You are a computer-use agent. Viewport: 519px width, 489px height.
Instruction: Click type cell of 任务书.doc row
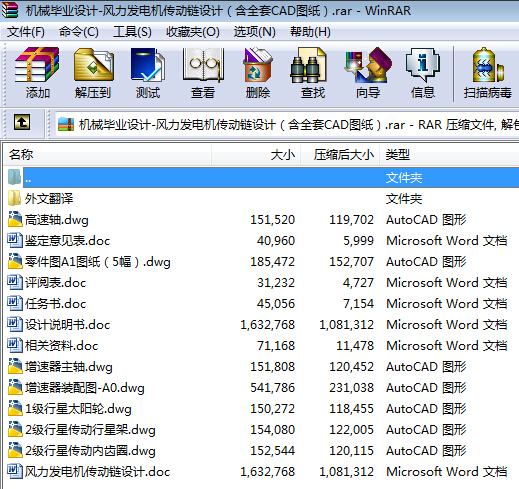(x=447, y=304)
